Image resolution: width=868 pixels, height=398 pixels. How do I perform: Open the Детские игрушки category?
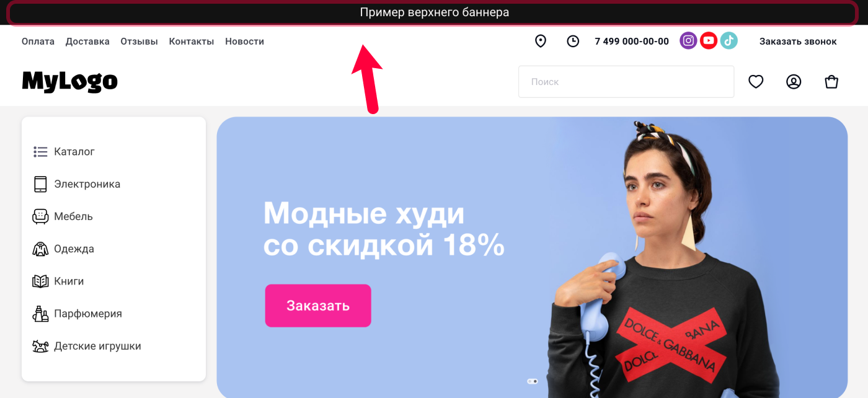click(87, 346)
